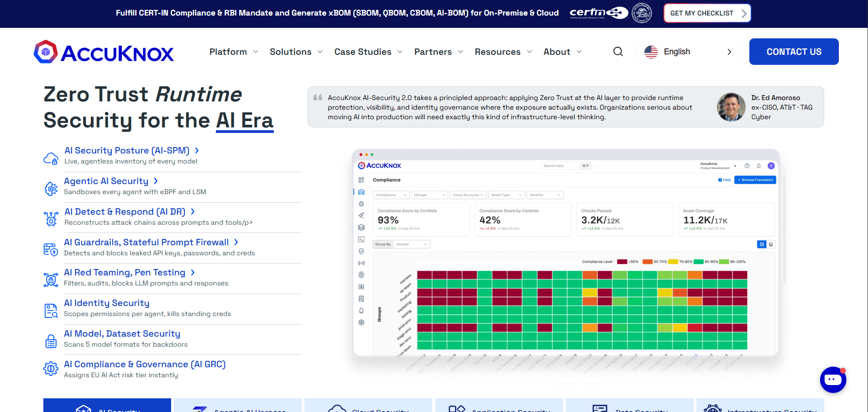Click the Help link in the dashboard
This screenshot has width=868, height=412.
click(724, 180)
